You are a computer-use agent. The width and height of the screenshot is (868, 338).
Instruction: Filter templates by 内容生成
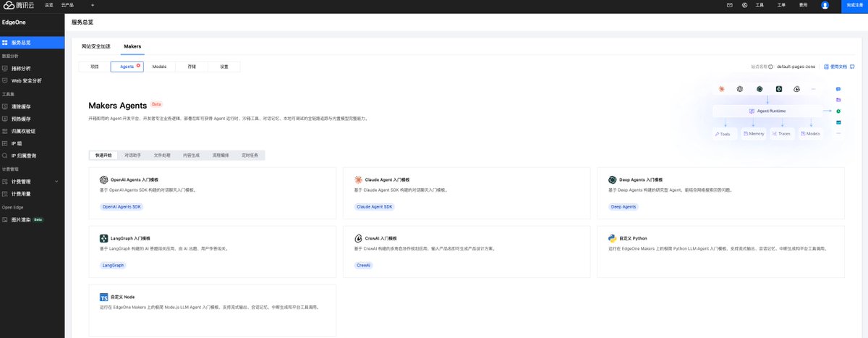pos(192,155)
